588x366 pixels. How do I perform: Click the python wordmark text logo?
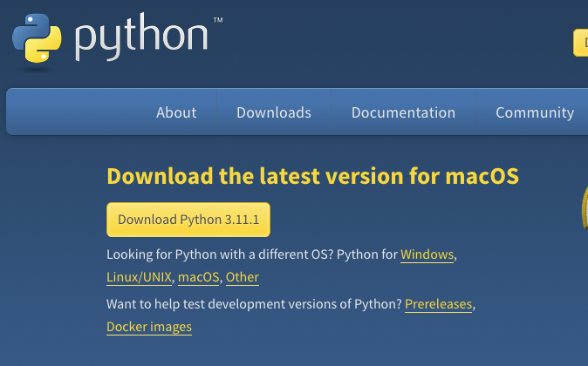point(141,37)
